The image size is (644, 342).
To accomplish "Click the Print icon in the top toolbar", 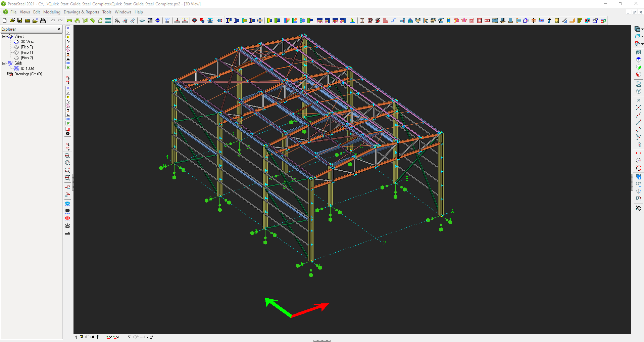I will 43,20.
